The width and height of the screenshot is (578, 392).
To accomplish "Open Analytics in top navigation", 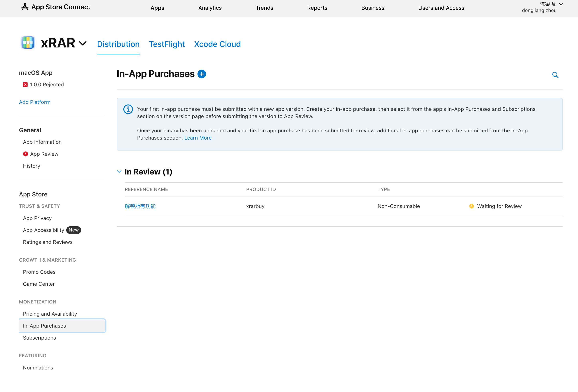I will point(210,8).
